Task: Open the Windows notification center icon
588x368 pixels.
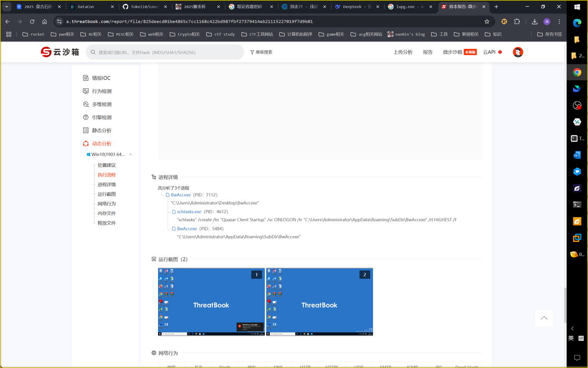Action: [x=577, y=357]
